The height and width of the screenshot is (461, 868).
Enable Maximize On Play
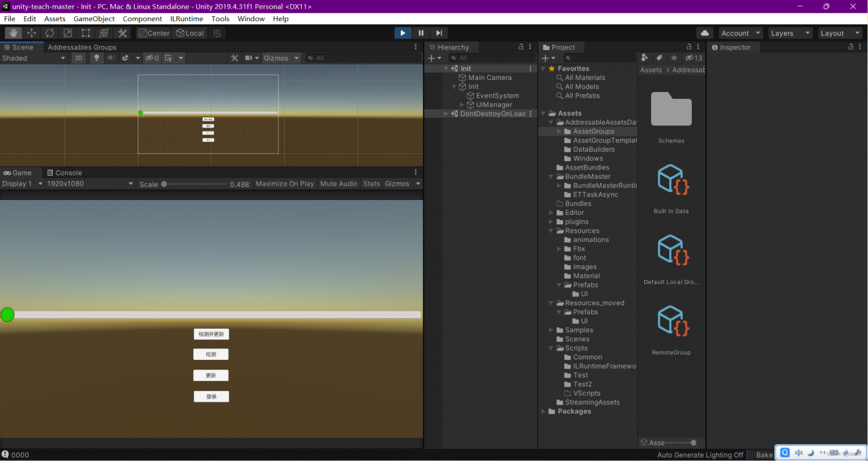pyautogui.click(x=285, y=184)
